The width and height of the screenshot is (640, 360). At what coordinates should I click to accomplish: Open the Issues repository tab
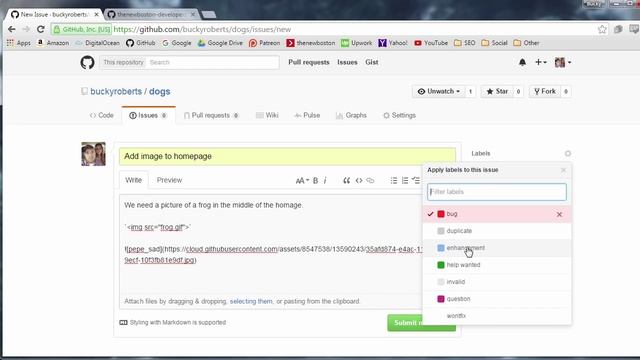pos(148,116)
